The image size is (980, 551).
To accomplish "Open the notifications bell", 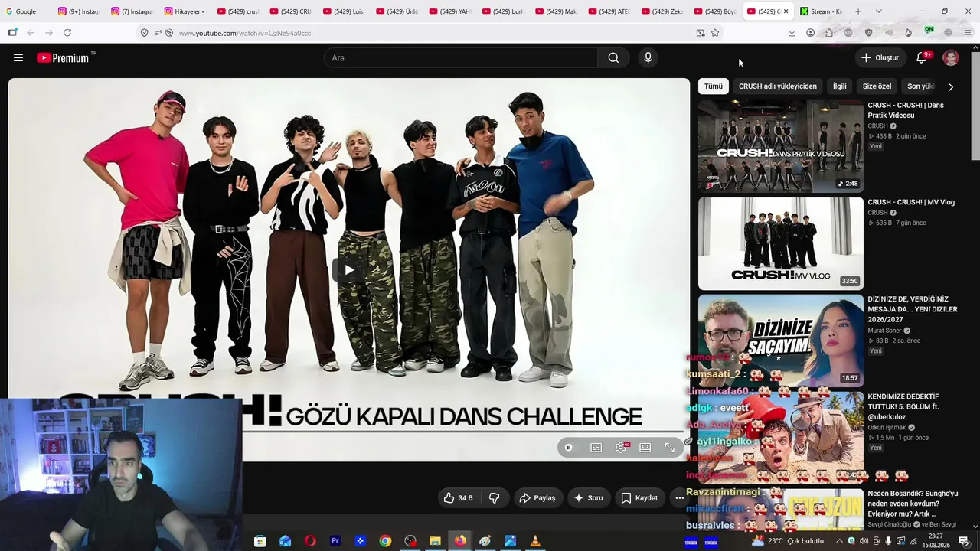I will [922, 57].
